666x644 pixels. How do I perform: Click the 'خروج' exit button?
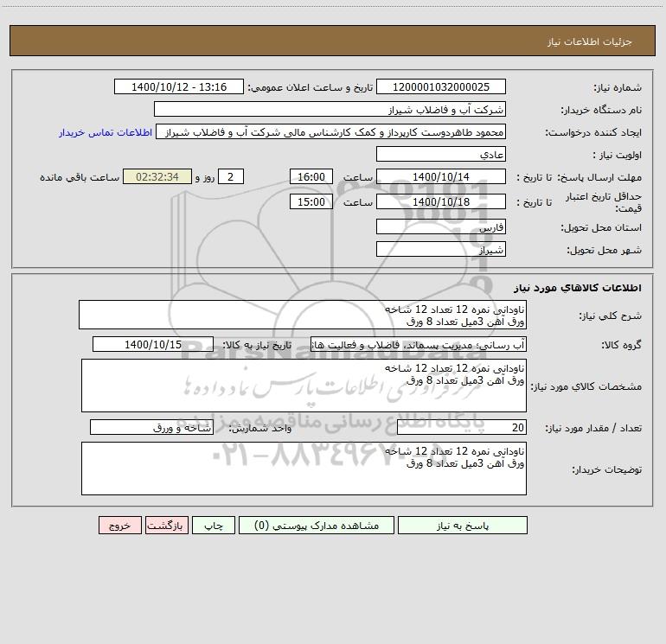coord(119,525)
